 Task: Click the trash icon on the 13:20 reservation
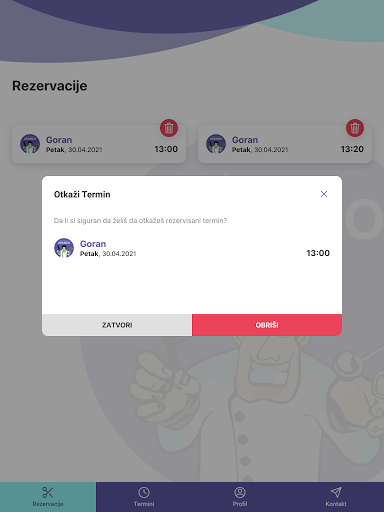[x=355, y=128]
